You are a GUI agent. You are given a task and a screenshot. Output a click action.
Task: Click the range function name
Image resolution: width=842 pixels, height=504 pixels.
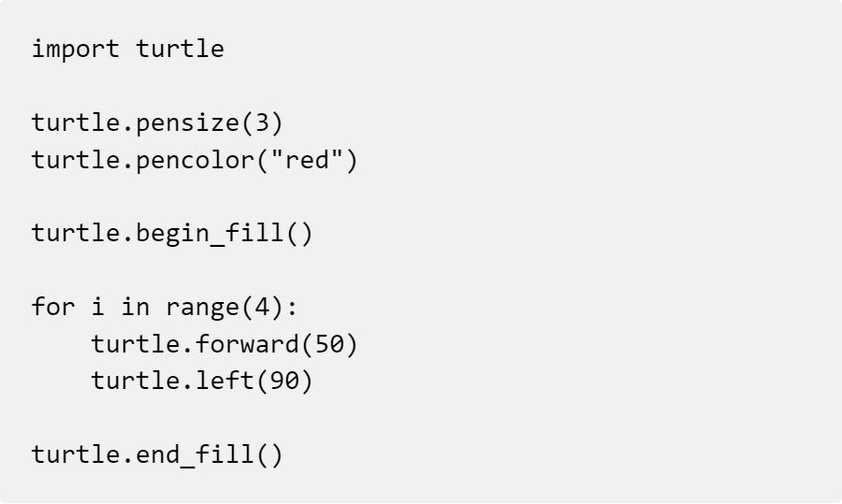click(202, 308)
